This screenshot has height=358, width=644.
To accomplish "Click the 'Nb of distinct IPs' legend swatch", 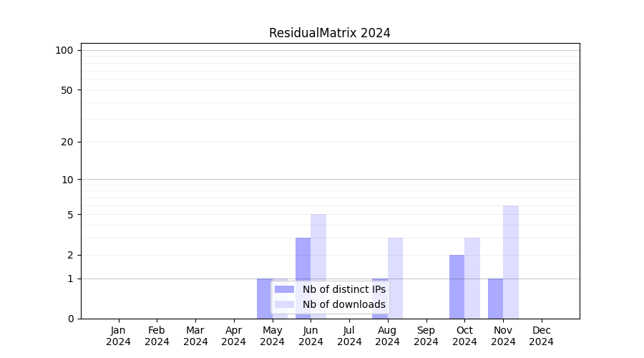I will tap(284, 289).
